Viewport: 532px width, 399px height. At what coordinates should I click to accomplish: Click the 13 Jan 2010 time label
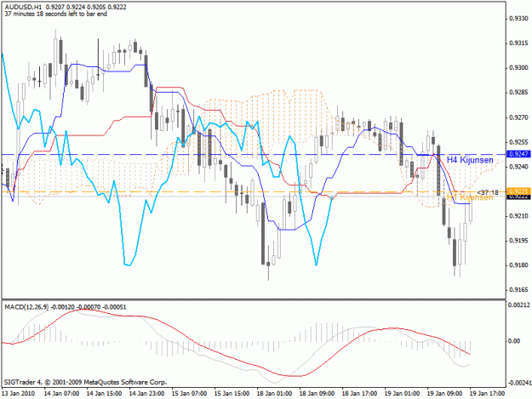pos(18,394)
